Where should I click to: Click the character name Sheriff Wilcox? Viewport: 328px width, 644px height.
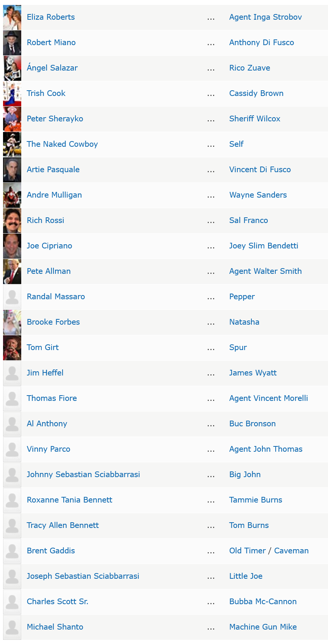pyautogui.click(x=254, y=119)
